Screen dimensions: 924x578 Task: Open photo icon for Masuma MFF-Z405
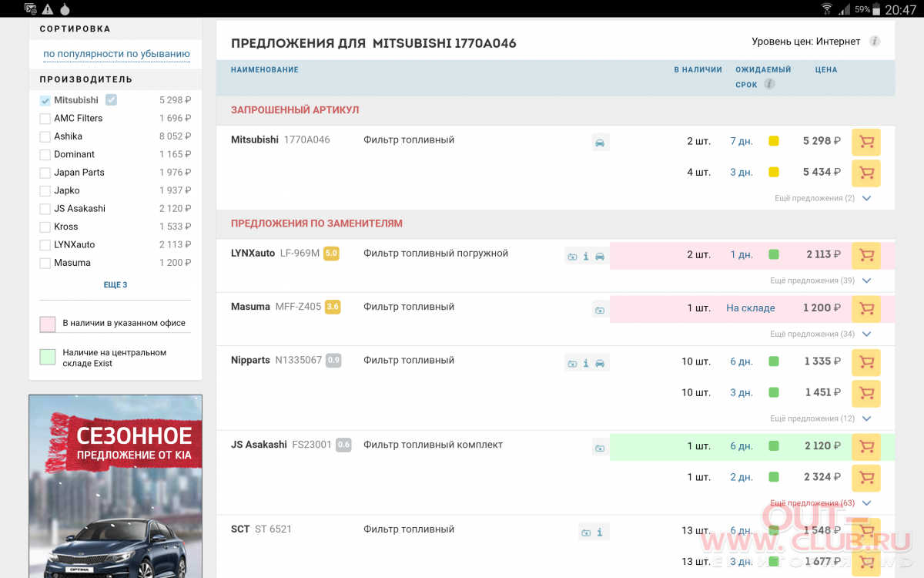(600, 310)
